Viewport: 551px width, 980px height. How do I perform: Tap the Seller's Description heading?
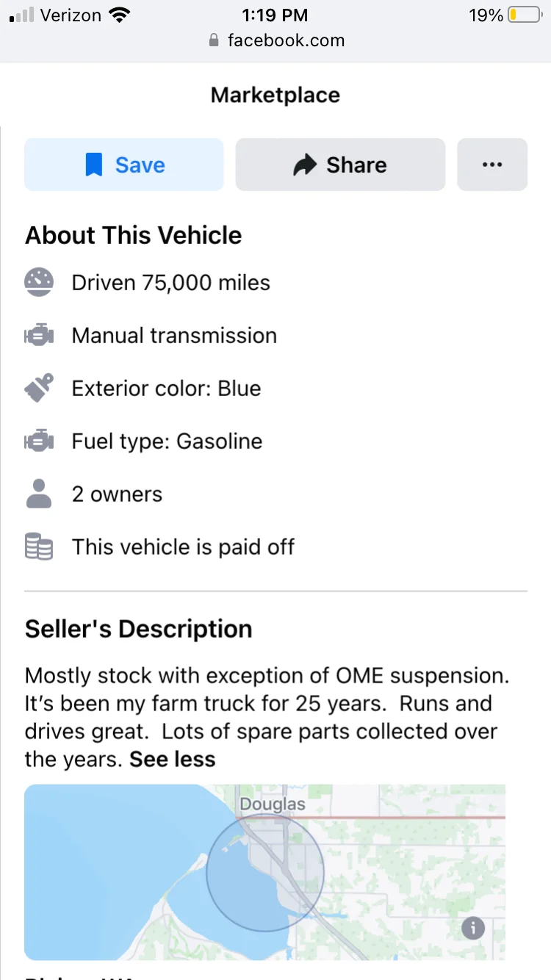point(139,629)
